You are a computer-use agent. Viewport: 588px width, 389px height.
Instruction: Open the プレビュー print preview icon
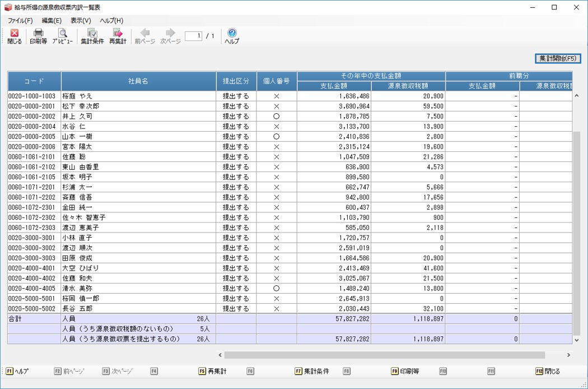tap(63, 36)
